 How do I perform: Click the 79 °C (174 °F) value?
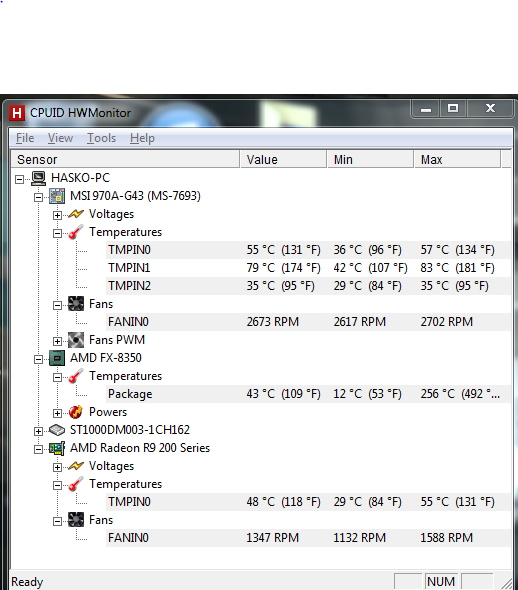click(284, 268)
